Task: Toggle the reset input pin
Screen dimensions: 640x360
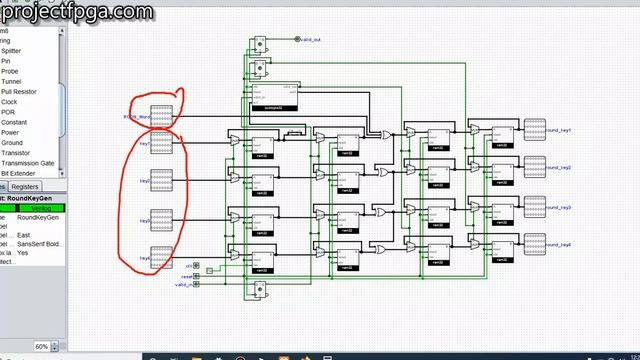Action: coord(196,276)
